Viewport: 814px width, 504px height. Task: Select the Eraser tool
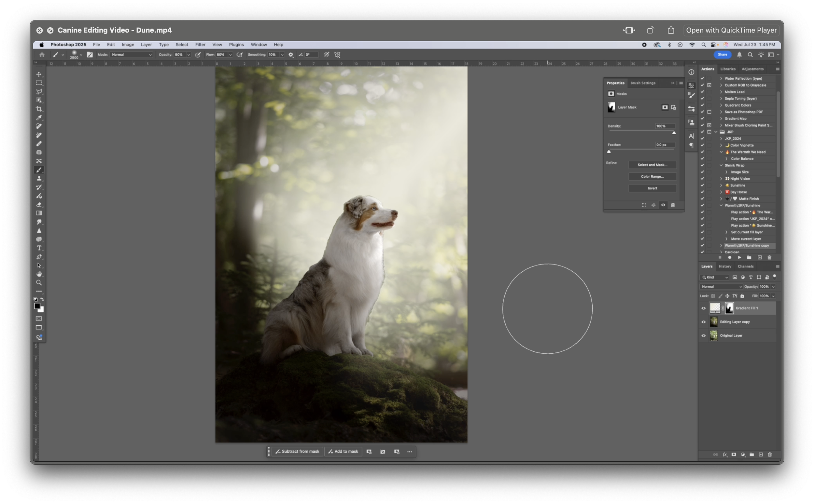tap(39, 204)
